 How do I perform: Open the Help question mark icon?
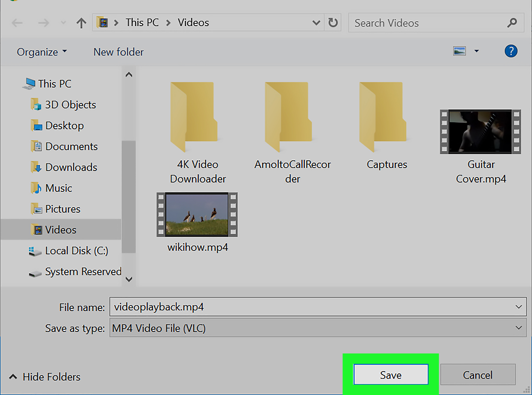[x=511, y=51]
